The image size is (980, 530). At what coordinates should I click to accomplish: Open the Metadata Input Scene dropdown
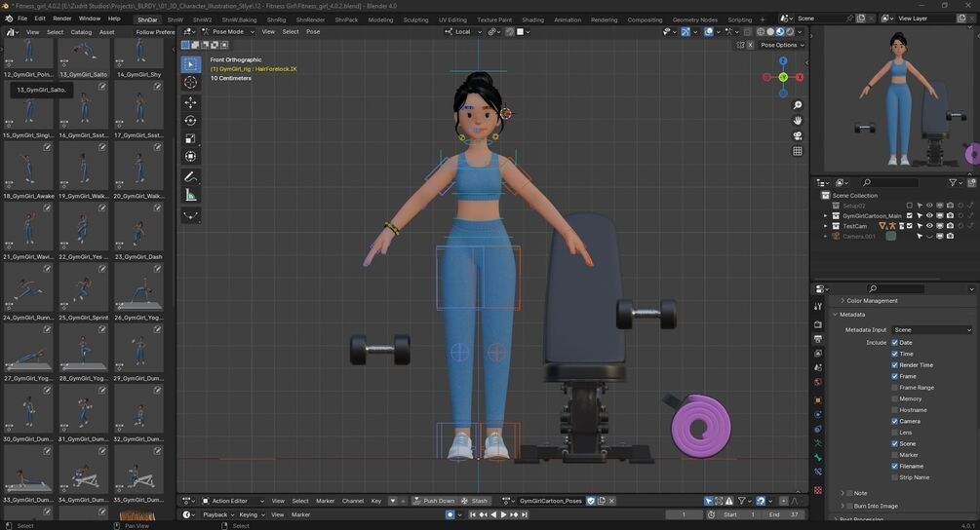(932, 329)
